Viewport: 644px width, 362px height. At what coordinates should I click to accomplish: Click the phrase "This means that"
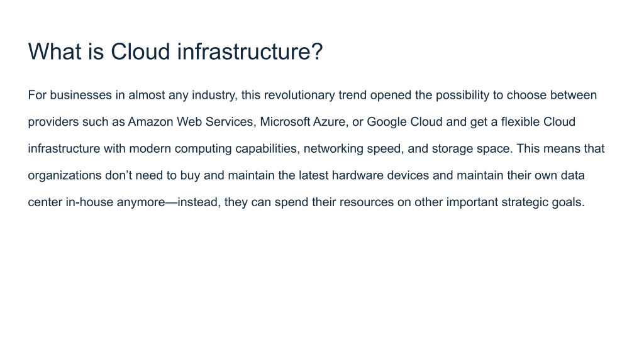click(560, 148)
